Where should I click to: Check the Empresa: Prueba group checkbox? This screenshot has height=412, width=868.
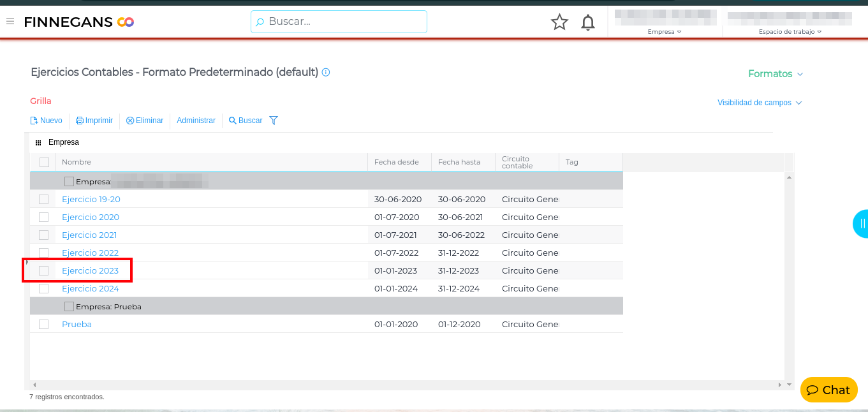click(69, 307)
